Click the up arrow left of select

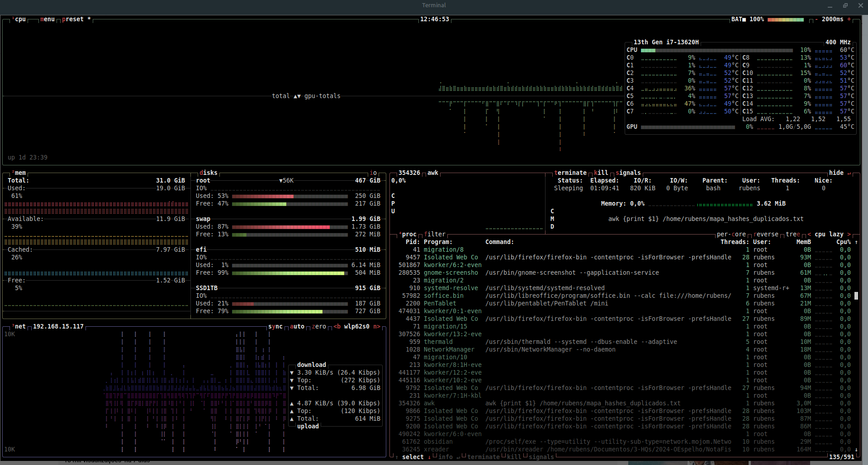point(397,457)
